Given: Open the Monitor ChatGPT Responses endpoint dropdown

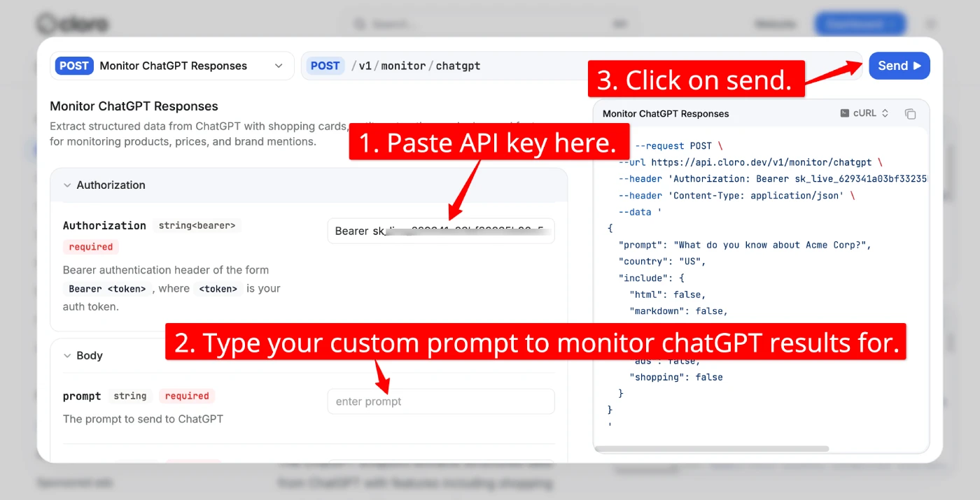Looking at the screenshot, I should click(x=172, y=66).
